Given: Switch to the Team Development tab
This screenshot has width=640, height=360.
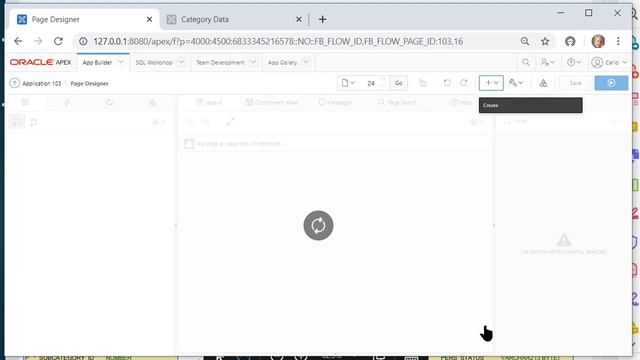Looking at the screenshot, I should coord(220,62).
